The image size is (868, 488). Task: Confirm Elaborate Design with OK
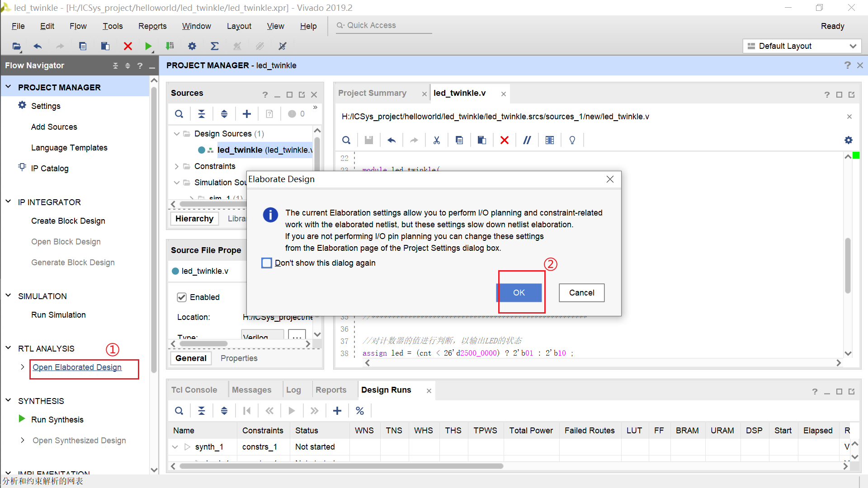coord(519,293)
